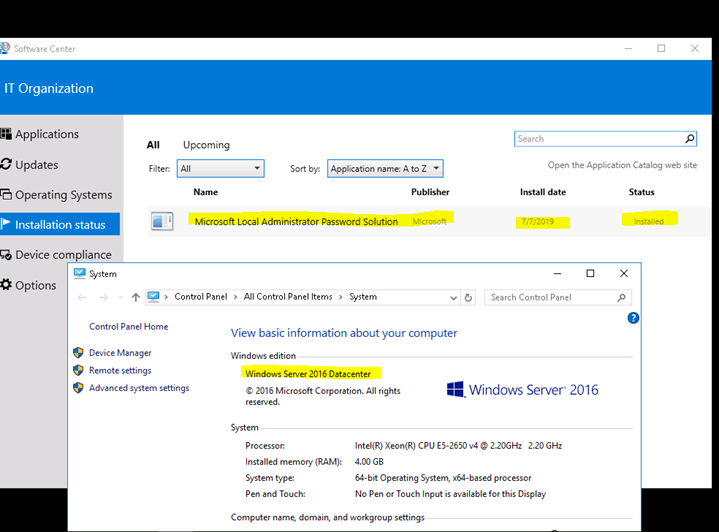Click the shield icon beside Remote settings
719x532 pixels.
[78, 370]
